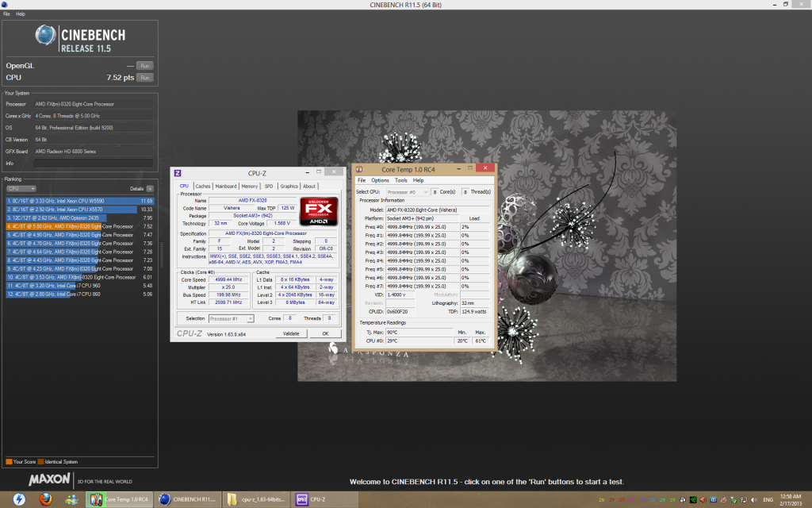Open the cpu-z_1.63-64bits folder taskbar button
Viewport: 812px width, 508px height.
click(x=256, y=499)
